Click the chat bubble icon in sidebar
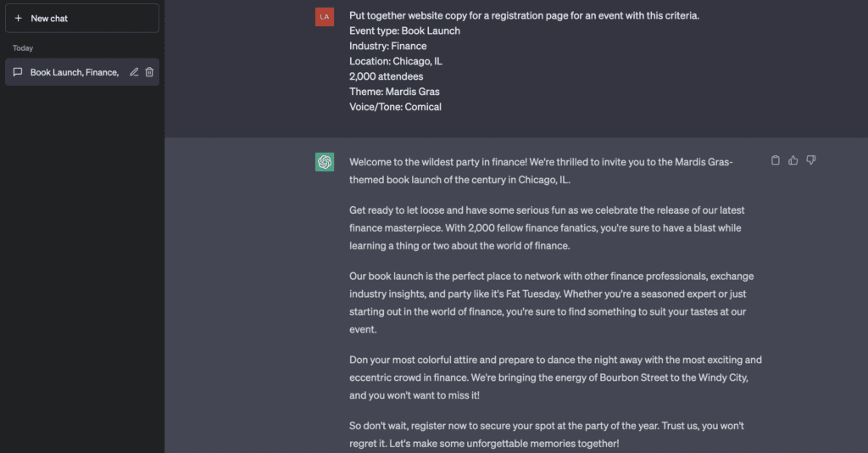This screenshot has height=453, width=868. tap(18, 72)
